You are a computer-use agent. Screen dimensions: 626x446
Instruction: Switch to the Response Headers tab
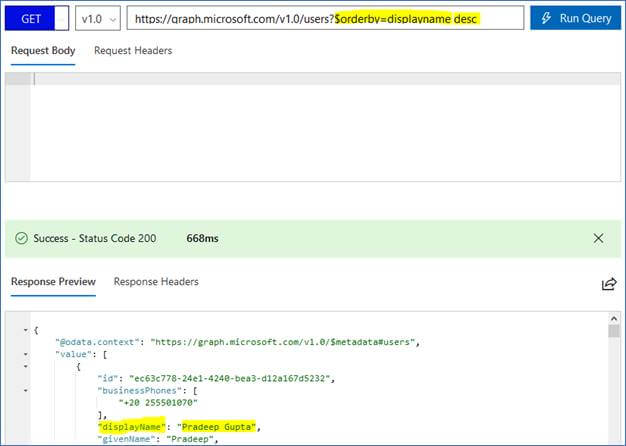pyautogui.click(x=156, y=282)
